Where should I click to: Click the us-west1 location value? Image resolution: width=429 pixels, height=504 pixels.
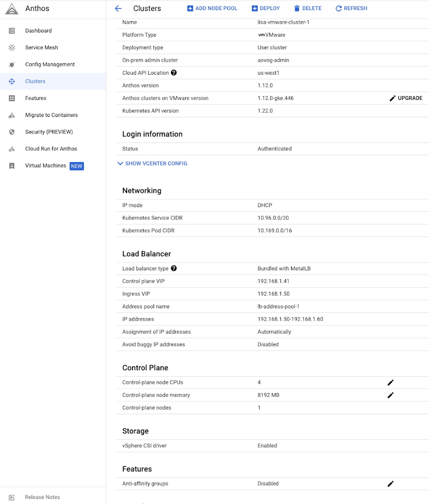click(268, 73)
